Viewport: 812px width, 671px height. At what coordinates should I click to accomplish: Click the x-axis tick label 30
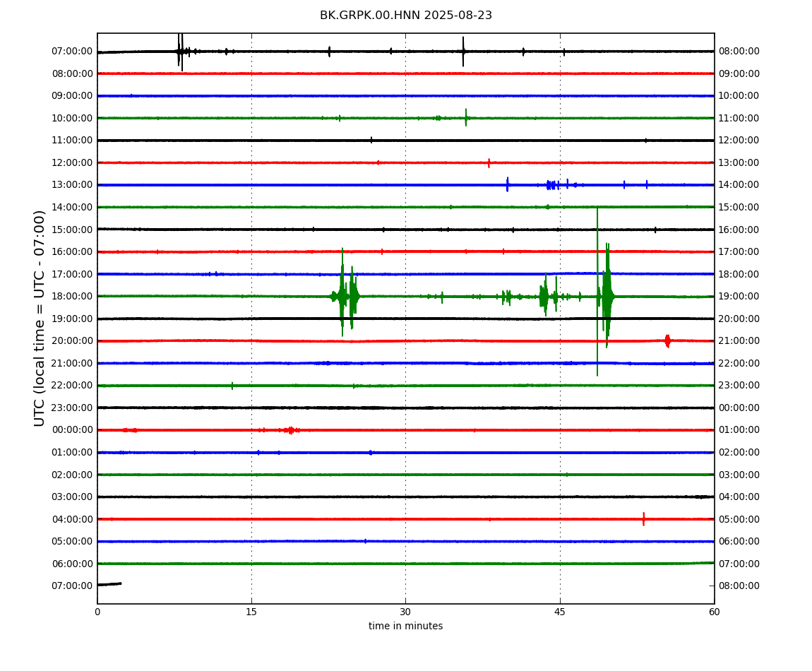point(405,612)
